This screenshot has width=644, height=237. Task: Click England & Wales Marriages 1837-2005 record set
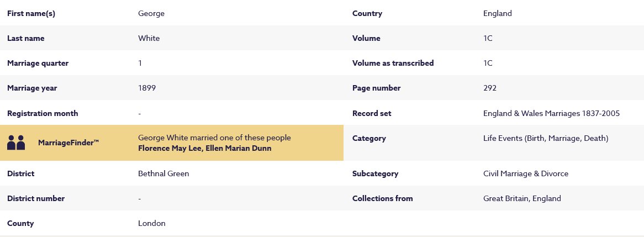coord(551,113)
